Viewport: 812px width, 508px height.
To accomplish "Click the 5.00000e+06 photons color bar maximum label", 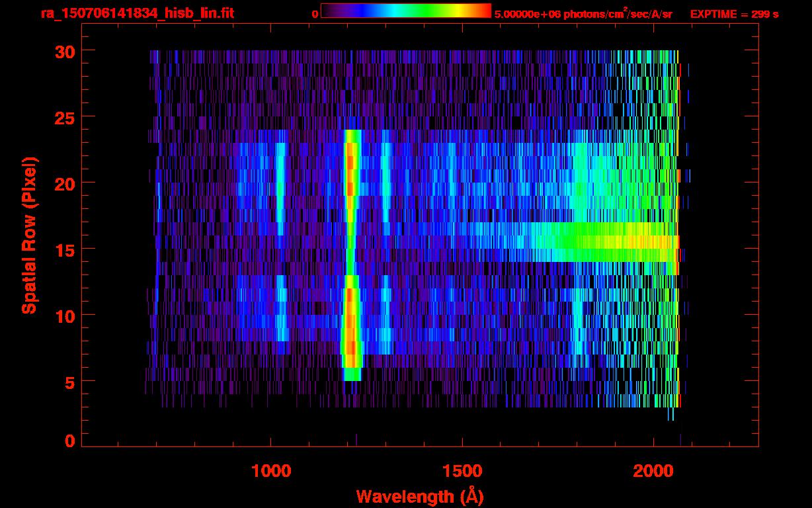I will [x=583, y=14].
